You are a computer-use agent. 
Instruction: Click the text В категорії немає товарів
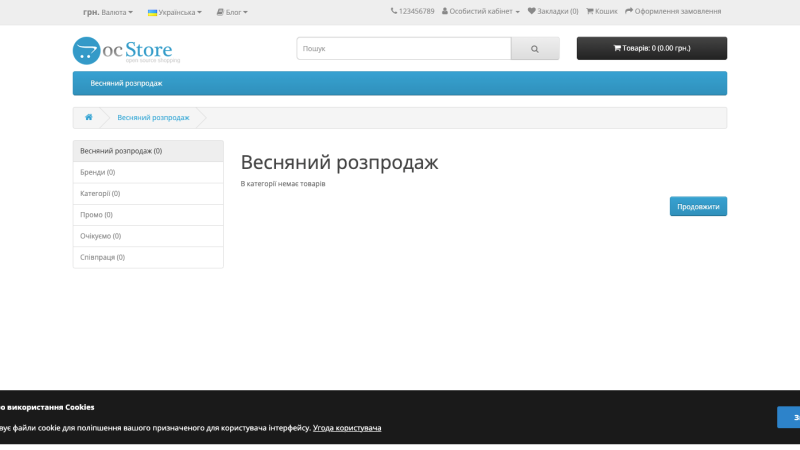click(x=283, y=184)
